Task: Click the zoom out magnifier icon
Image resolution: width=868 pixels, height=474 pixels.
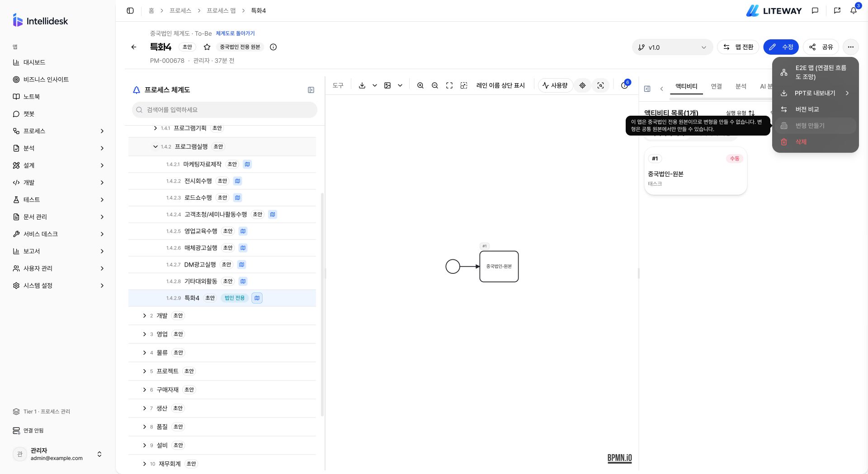Action: click(x=435, y=85)
